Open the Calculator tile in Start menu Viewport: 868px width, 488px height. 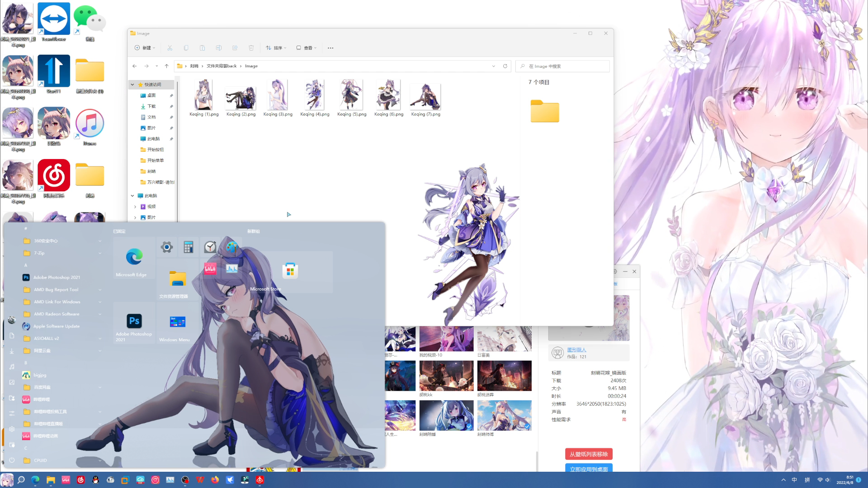[189, 247]
